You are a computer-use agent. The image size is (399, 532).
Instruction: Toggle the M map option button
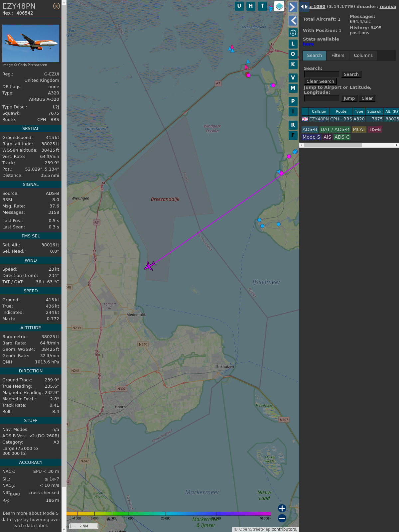point(293,88)
